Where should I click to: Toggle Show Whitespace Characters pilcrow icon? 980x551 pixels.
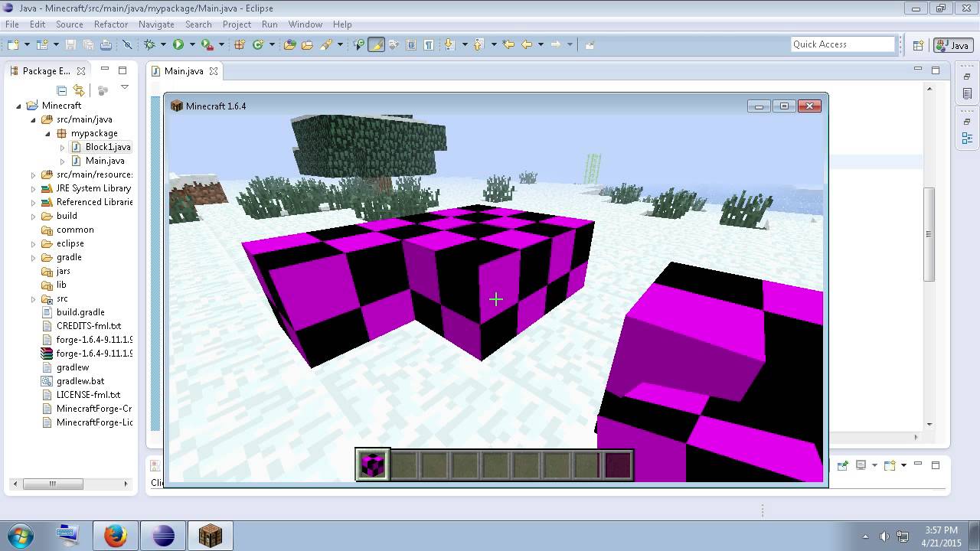[x=429, y=44]
